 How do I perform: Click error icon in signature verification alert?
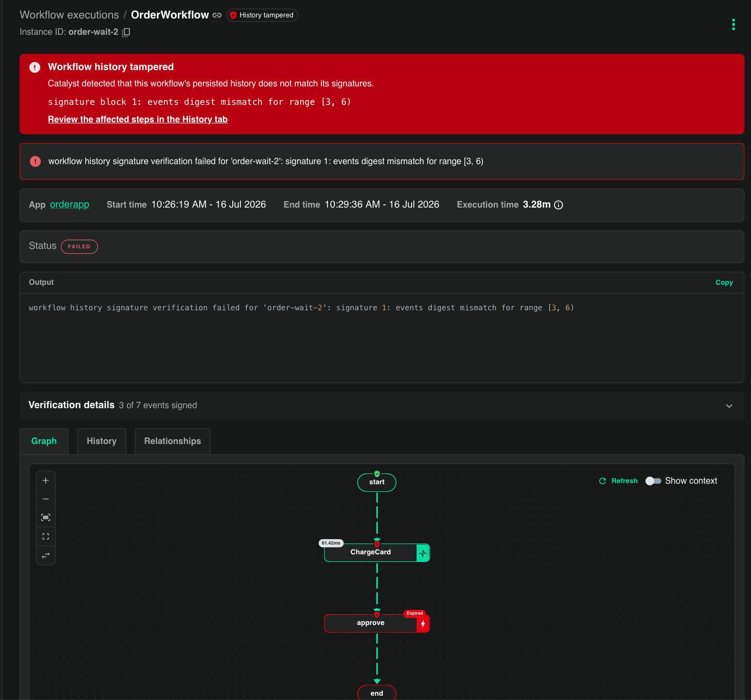click(x=35, y=161)
